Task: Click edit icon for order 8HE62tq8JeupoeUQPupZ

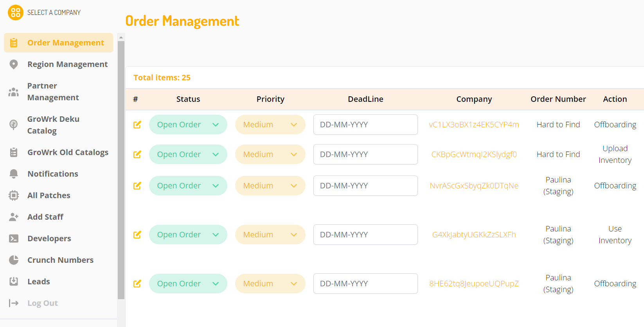Action: (137, 284)
